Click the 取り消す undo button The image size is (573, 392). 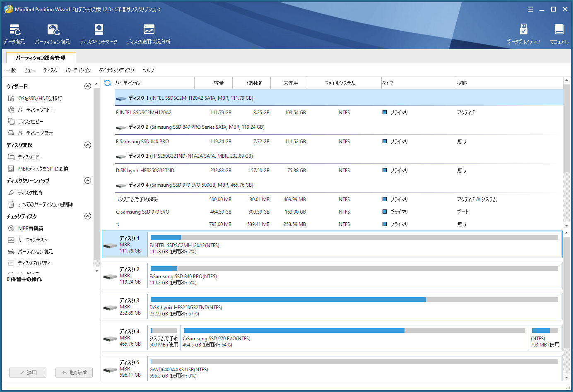(x=74, y=373)
